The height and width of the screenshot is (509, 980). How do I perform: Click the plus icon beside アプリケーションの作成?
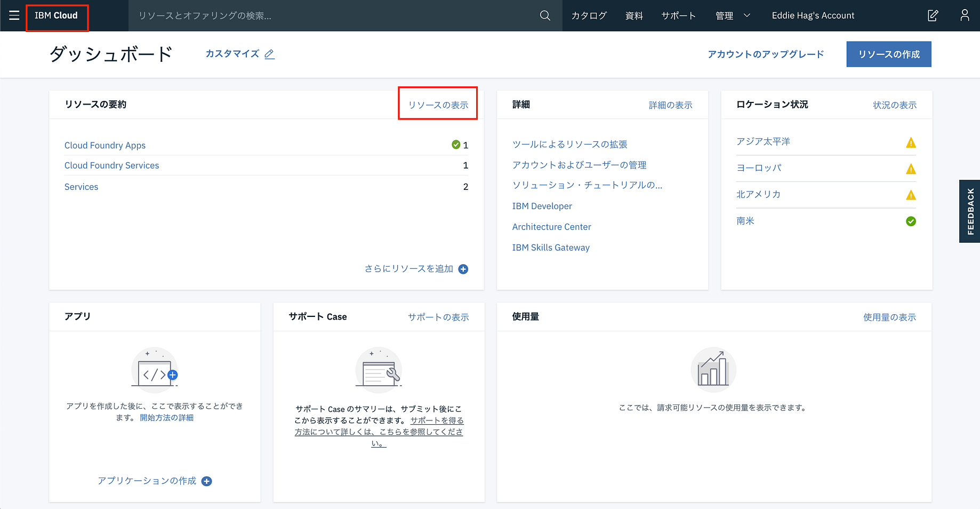tap(207, 481)
